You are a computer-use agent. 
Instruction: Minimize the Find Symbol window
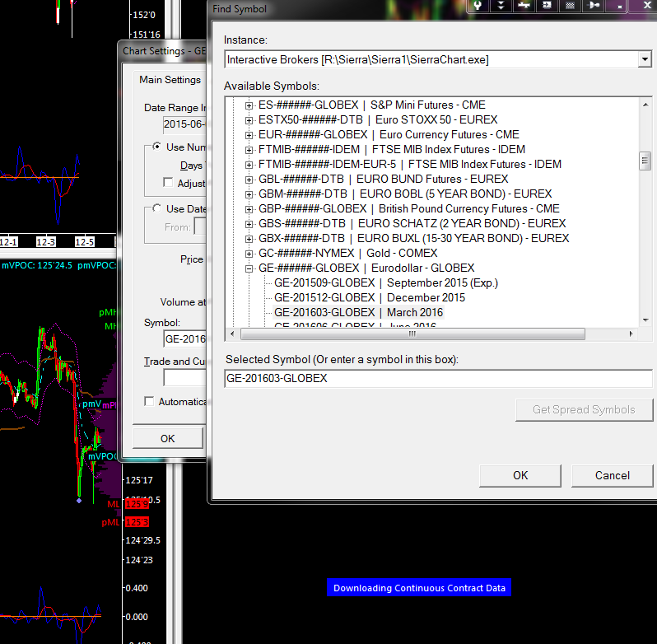tap(619, 6)
